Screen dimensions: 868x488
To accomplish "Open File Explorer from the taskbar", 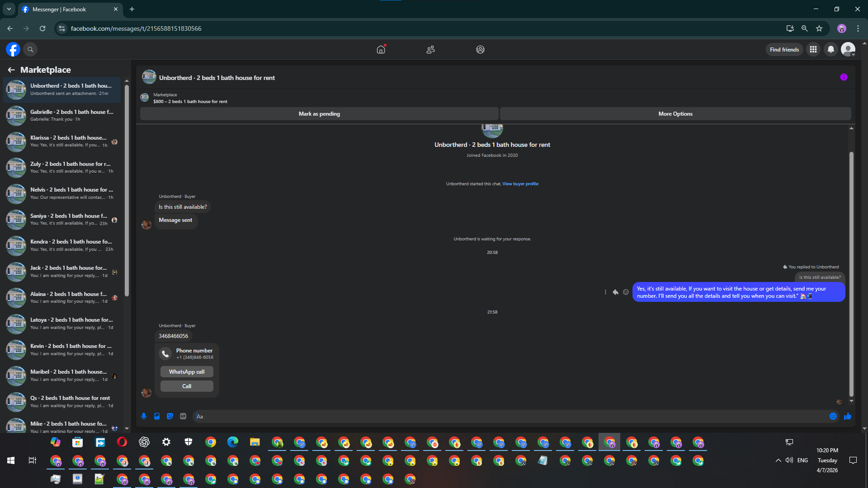I will click(x=255, y=442).
